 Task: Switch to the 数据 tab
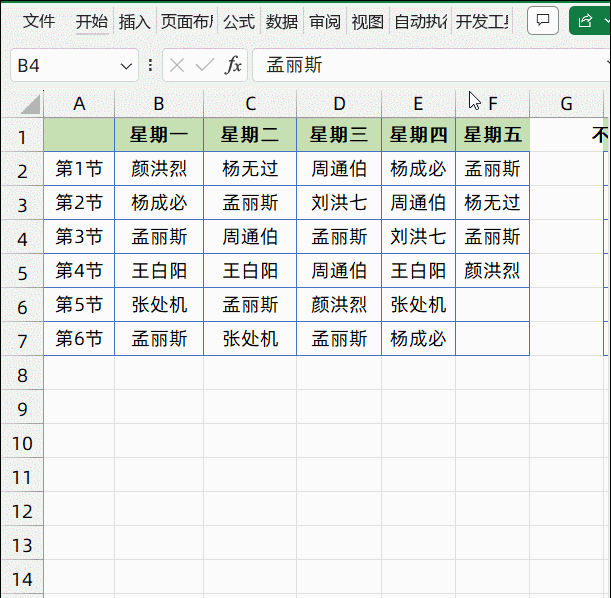[x=282, y=22]
